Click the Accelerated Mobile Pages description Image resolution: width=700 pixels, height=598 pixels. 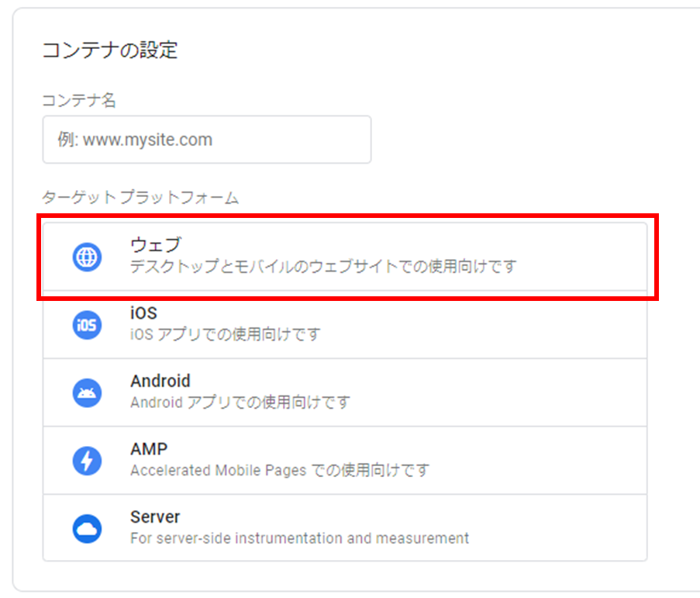point(280,470)
